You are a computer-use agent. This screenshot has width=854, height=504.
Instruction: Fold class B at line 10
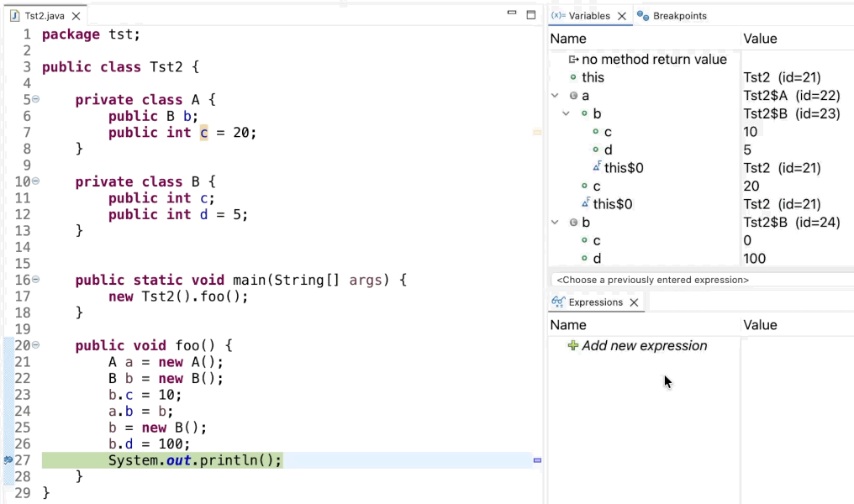tap(35, 181)
